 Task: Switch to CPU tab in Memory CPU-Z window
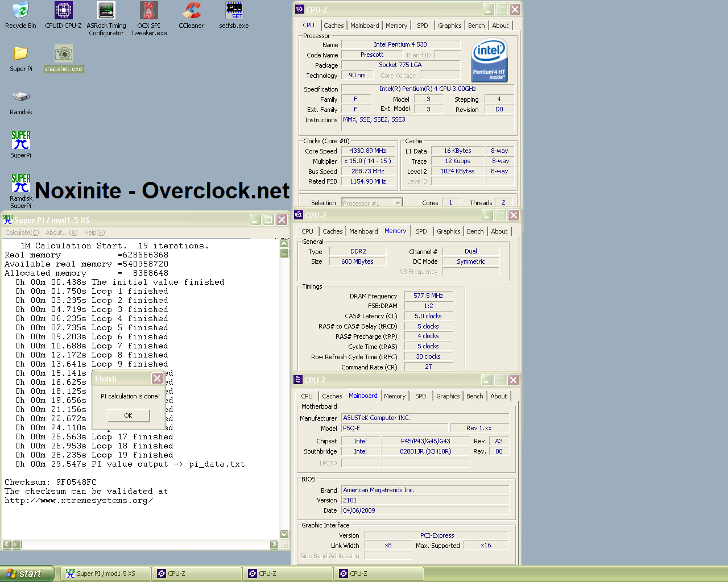click(x=308, y=231)
